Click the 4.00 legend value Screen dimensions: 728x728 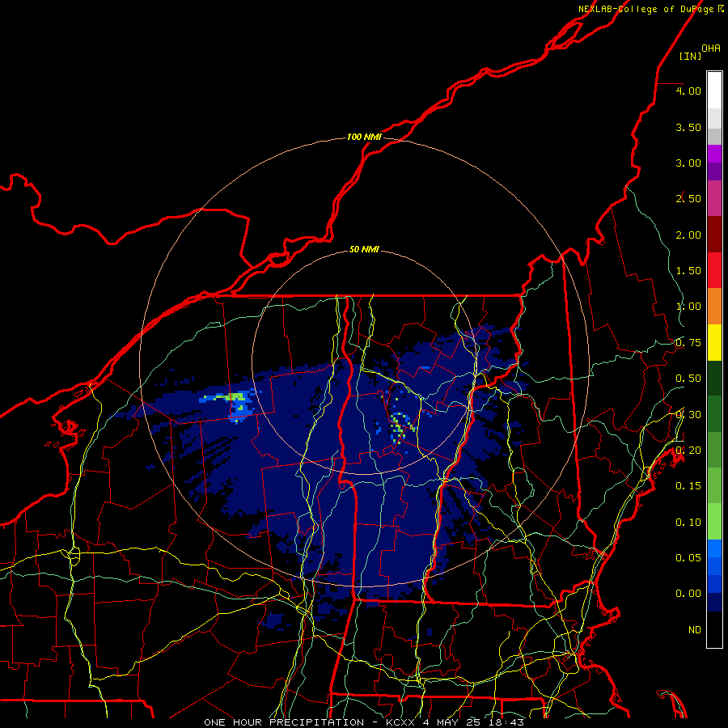[x=688, y=91]
